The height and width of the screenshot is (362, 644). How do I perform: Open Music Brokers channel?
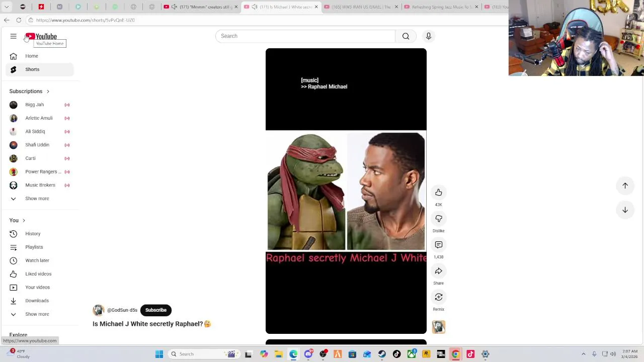(x=40, y=185)
